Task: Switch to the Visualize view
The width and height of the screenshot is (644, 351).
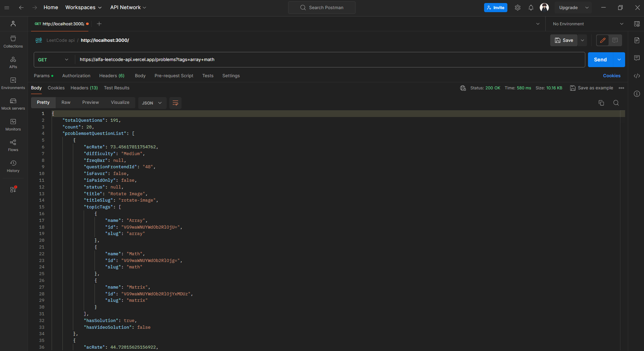Action: tap(120, 103)
